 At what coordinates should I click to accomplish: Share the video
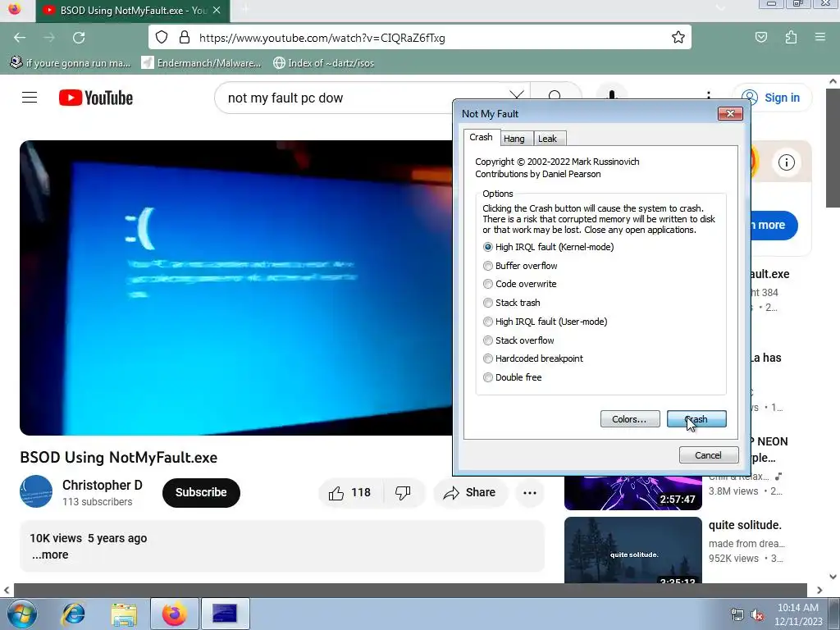click(x=470, y=492)
